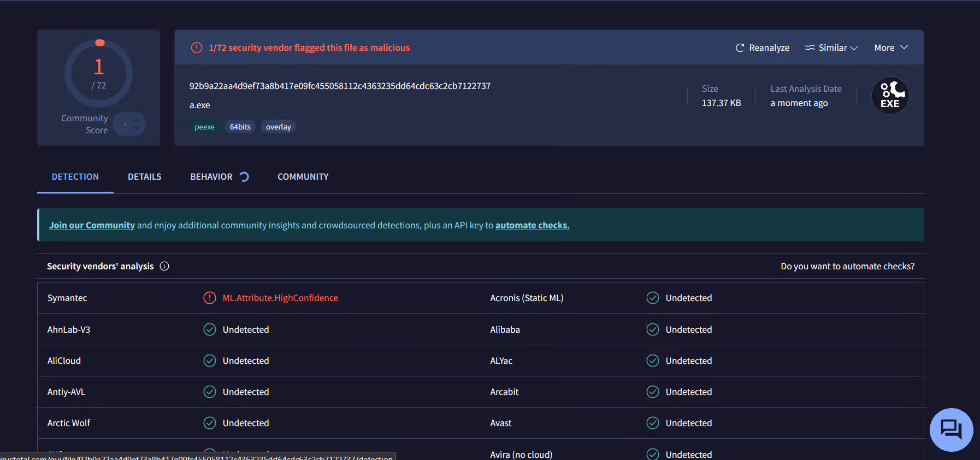This screenshot has height=460, width=980.
Task: Click Avast undetected checkmark icon
Action: [653, 423]
